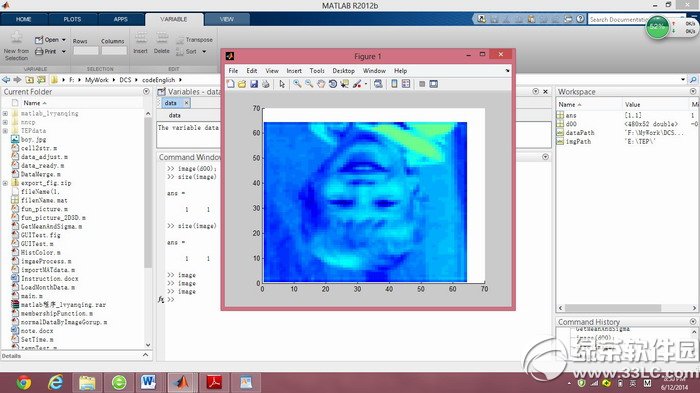
Task: Go back using the blue left arrow
Action: click(x=6, y=79)
